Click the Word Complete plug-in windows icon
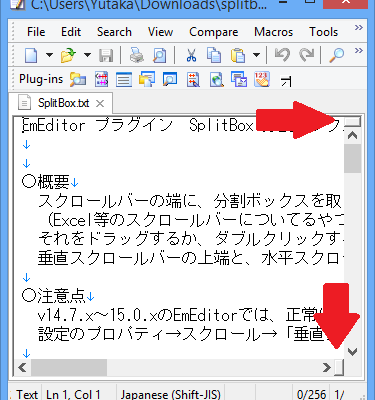The width and height of the screenshot is (375, 400). [239, 80]
